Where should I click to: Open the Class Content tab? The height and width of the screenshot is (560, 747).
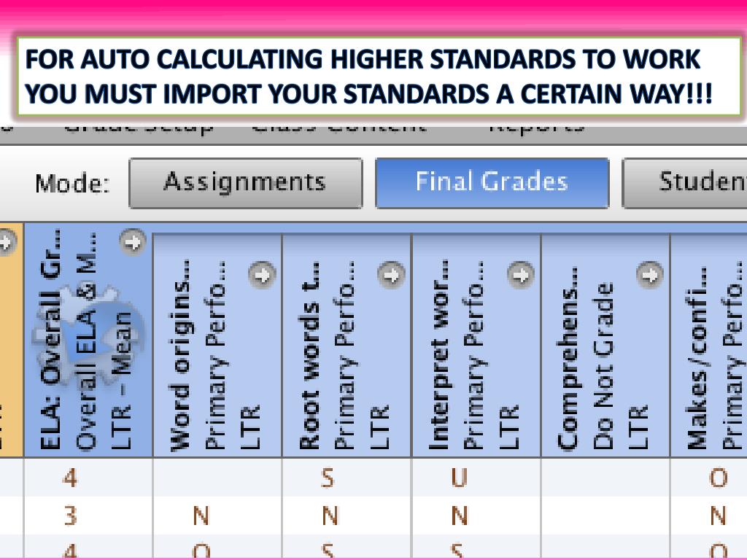[338, 128]
